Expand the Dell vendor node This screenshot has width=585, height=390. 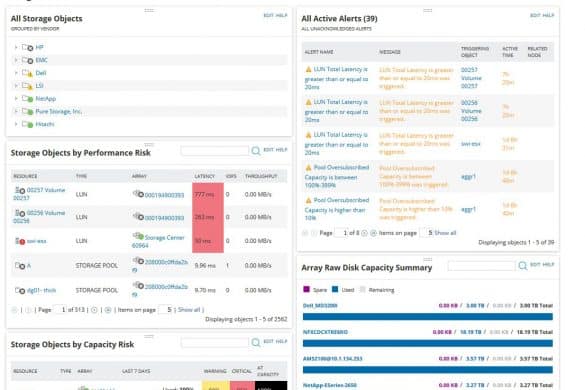click(x=16, y=73)
